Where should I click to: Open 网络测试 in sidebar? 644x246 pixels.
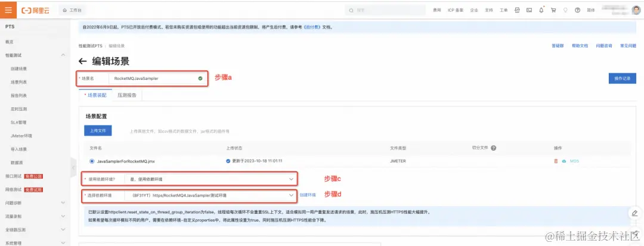[x=14, y=190]
